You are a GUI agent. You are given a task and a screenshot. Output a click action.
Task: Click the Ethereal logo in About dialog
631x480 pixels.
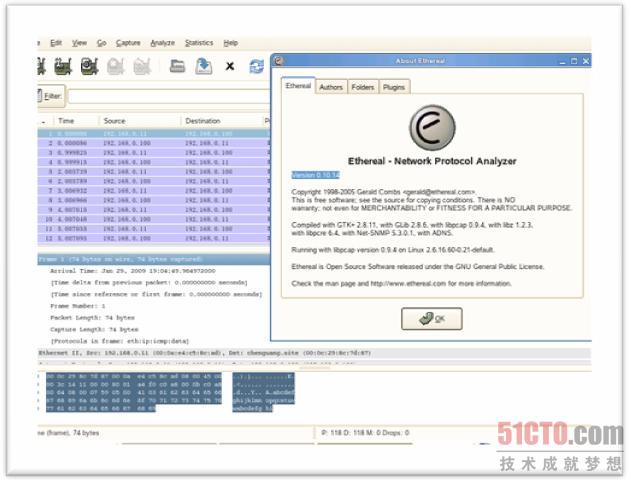[432, 128]
